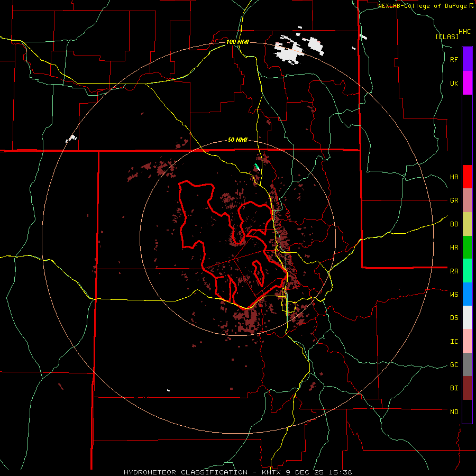This screenshot has height=476, width=476.
Task: Click the BI dark red legend block
Action: [x=467, y=388]
